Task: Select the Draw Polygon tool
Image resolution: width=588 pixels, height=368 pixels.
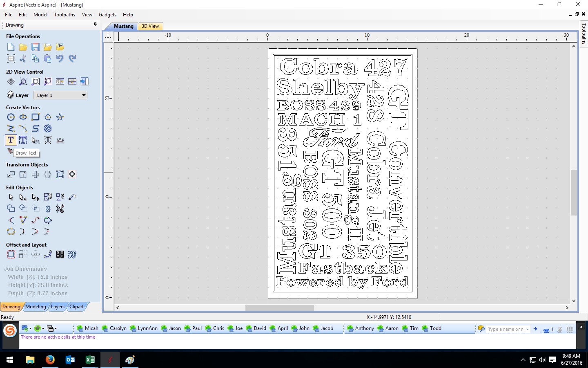Action: click(x=48, y=117)
